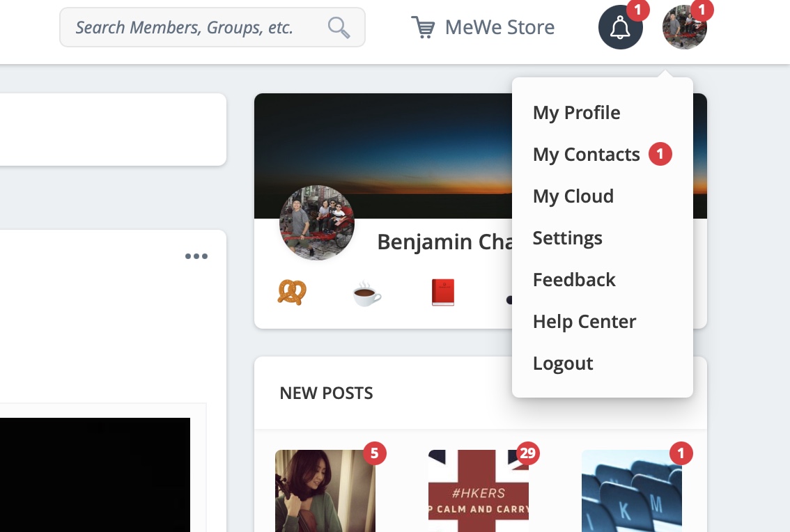Select My Profile from the menu
This screenshot has height=532, width=790.
[576, 113]
